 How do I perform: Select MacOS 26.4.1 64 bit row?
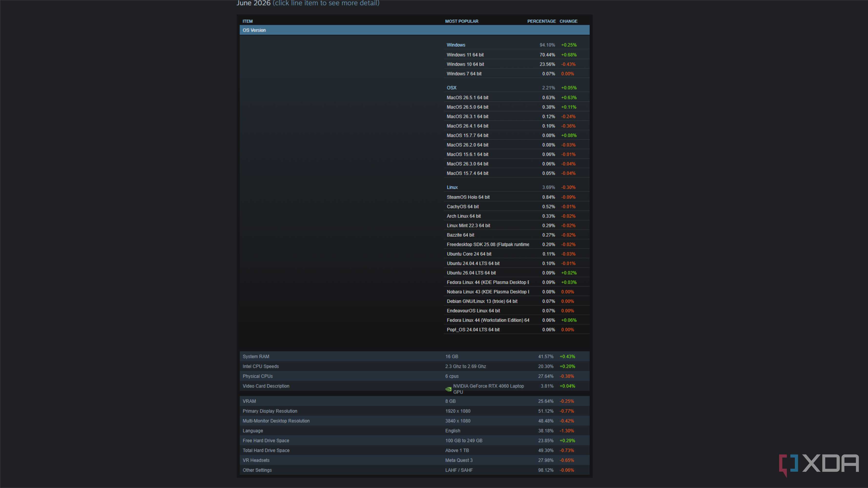point(517,126)
